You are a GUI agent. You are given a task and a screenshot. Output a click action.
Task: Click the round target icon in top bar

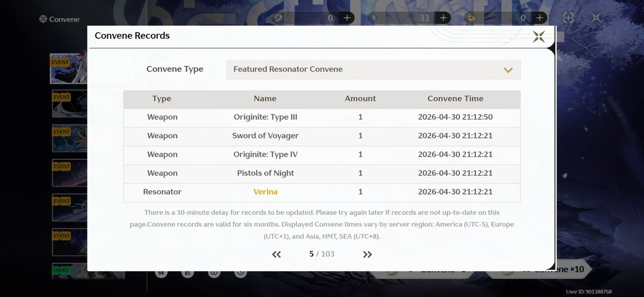[569, 18]
